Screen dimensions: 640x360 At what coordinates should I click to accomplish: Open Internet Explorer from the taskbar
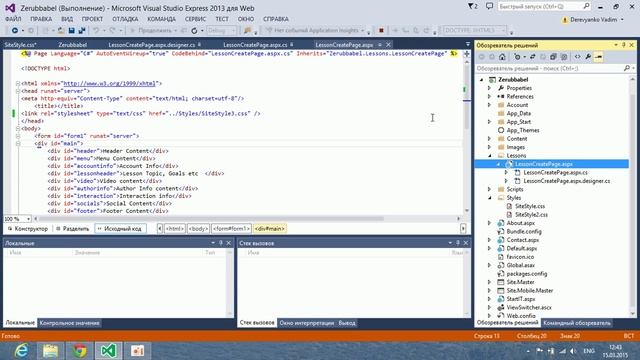[20, 351]
